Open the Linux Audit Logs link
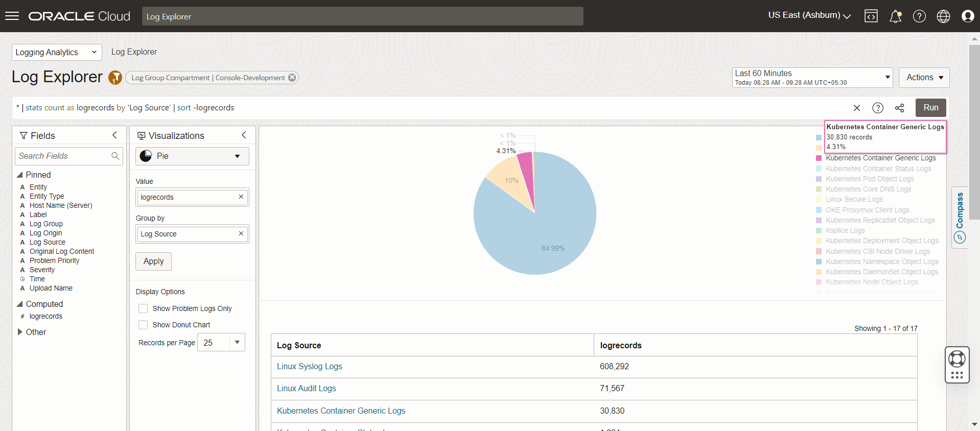Screen dimensions: 980x431 306,388
